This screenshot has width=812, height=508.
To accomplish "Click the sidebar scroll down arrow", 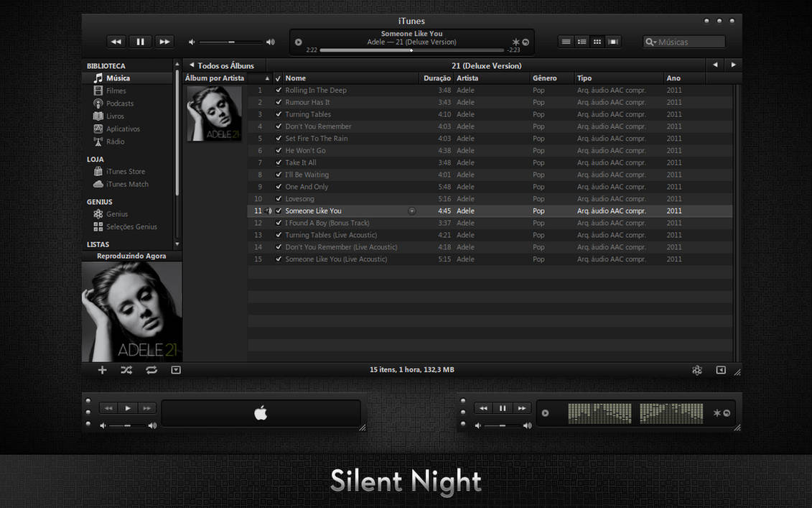I will point(177,244).
